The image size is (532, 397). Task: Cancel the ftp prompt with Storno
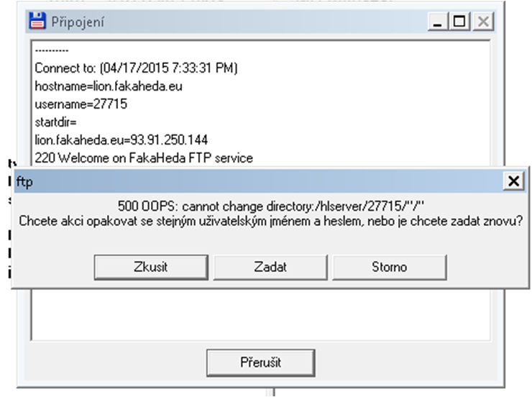point(390,268)
